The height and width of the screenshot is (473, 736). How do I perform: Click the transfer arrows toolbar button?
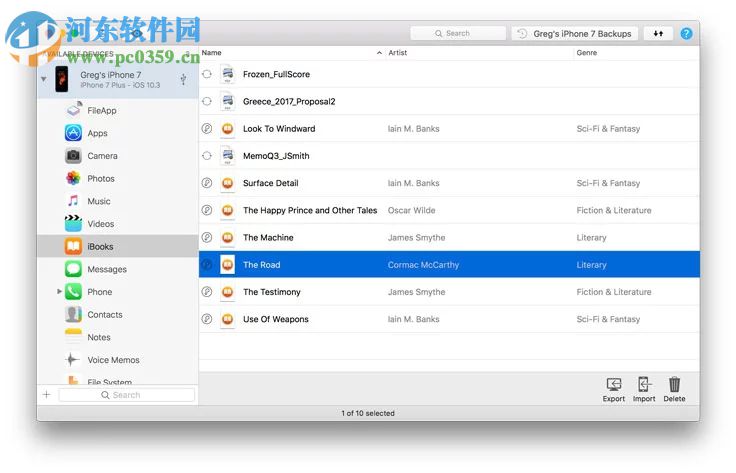coord(658,33)
